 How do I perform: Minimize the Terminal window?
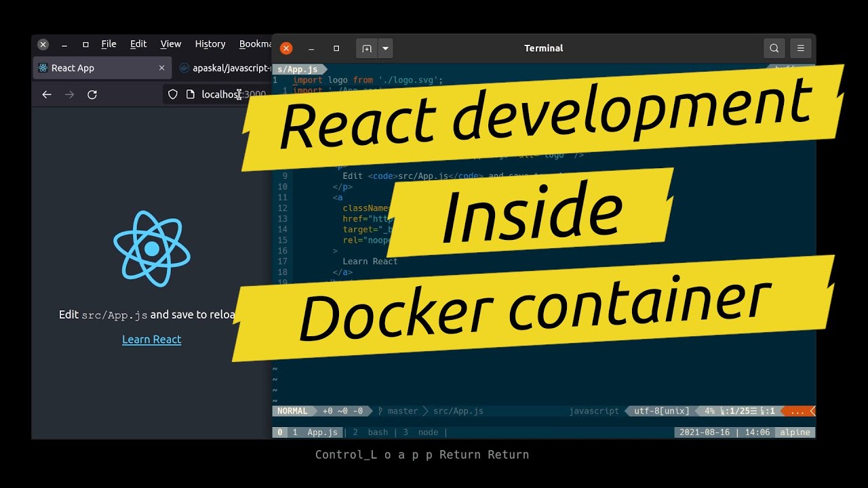(x=311, y=48)
